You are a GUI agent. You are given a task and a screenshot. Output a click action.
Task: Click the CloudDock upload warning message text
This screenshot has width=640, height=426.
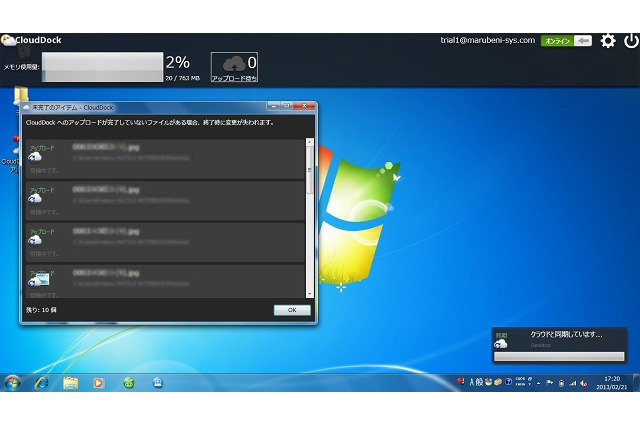tap(150, 122)
